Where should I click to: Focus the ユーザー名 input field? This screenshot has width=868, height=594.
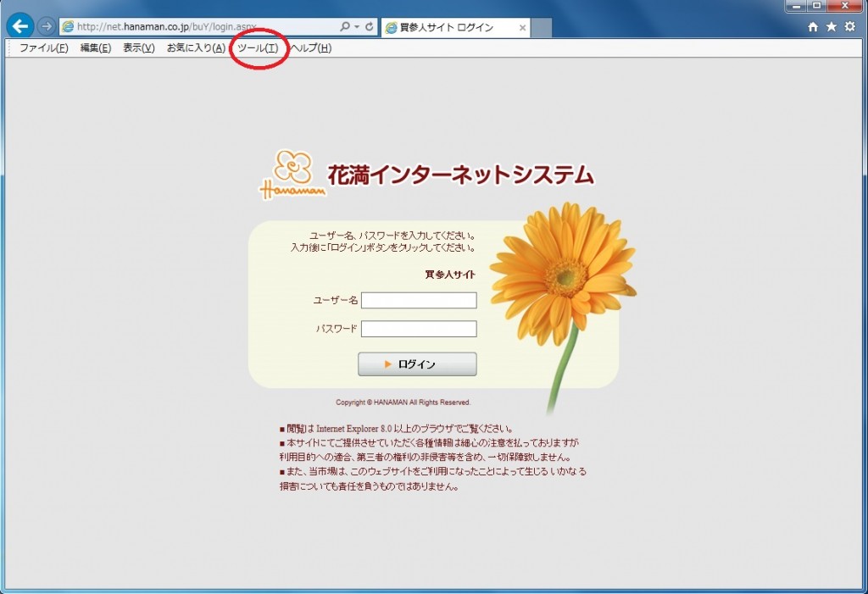point(419,301)
